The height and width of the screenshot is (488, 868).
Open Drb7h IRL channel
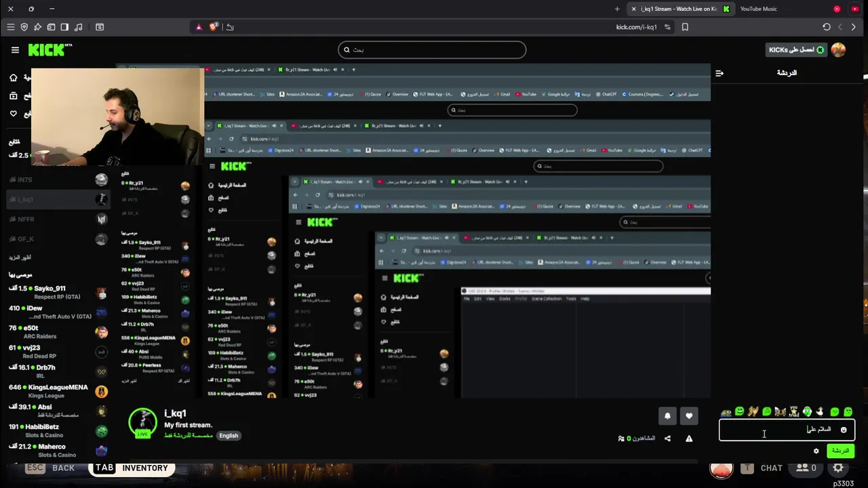click(x=57, y=371)
